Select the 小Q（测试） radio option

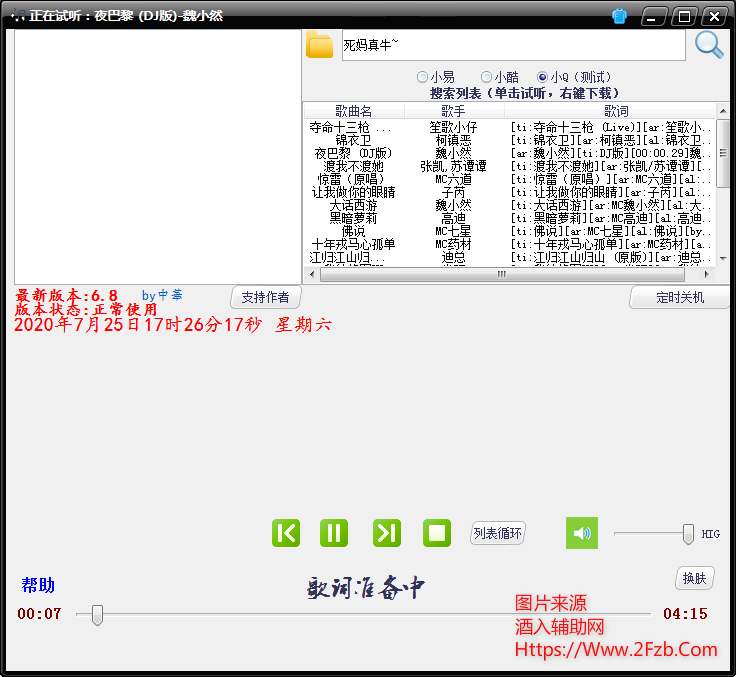543,77
